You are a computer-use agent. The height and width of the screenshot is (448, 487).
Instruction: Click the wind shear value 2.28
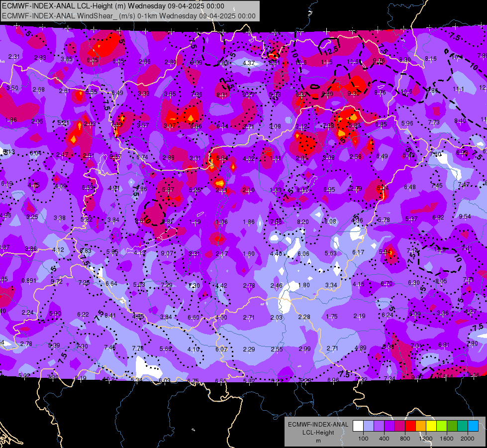point(304,317)
